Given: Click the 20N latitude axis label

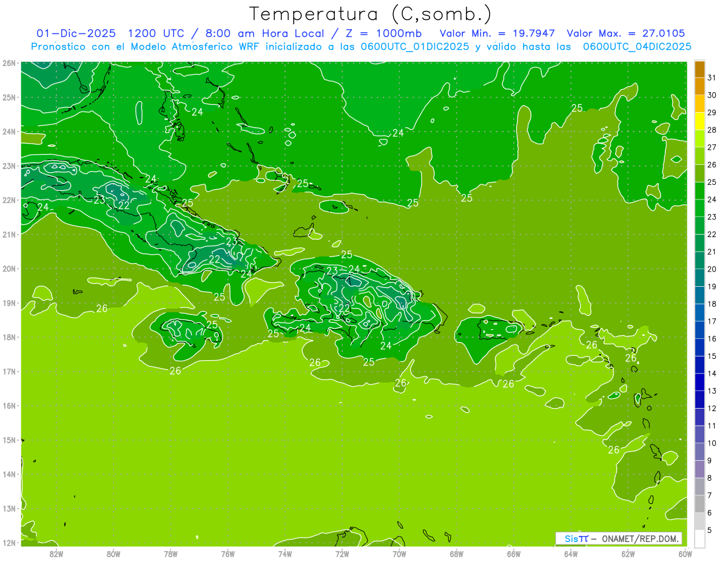Looking at the screenshot, I should [x=9, y=269].
